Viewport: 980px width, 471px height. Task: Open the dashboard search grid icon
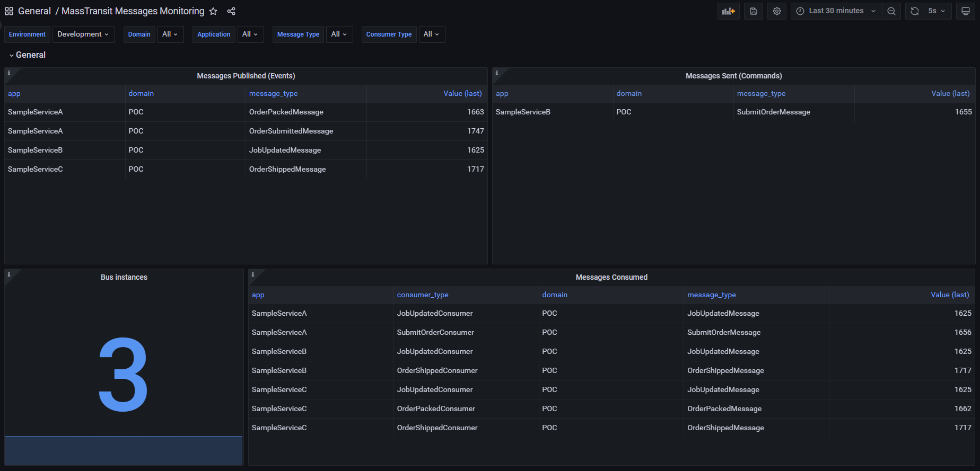click(9, 11)
